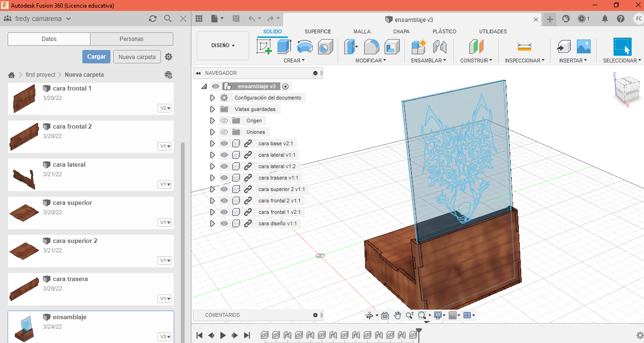This screenshot has width=644, height=343.
Task: Select the Revolve tool icon
Action: pos(305,47)
